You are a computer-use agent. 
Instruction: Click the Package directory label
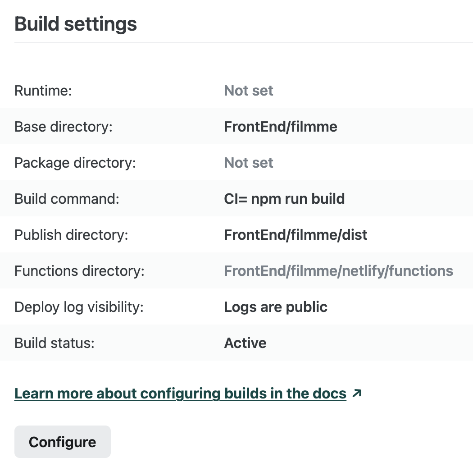click(75, 163)
